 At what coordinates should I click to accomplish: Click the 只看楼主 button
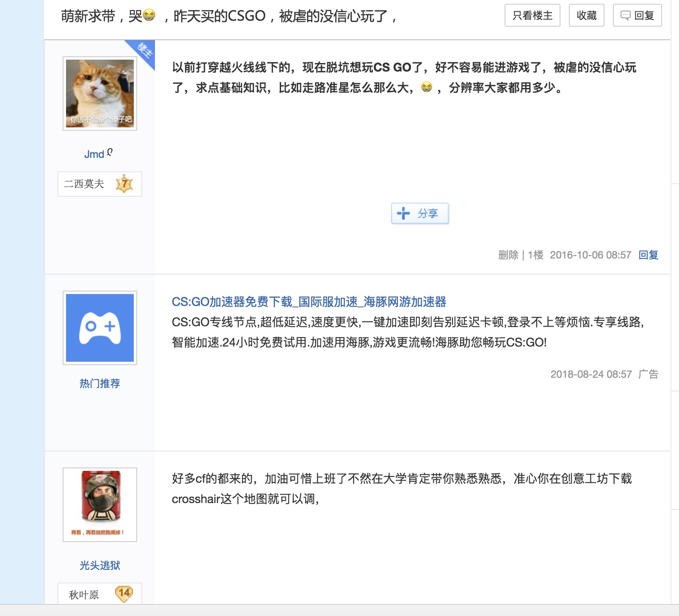pyautogui.click(x=532, y=16)
